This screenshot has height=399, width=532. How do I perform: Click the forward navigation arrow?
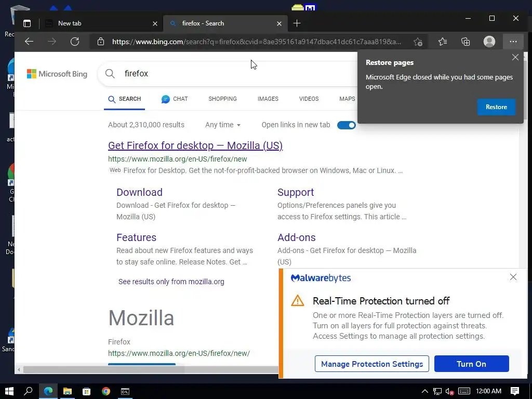(52, 42)
